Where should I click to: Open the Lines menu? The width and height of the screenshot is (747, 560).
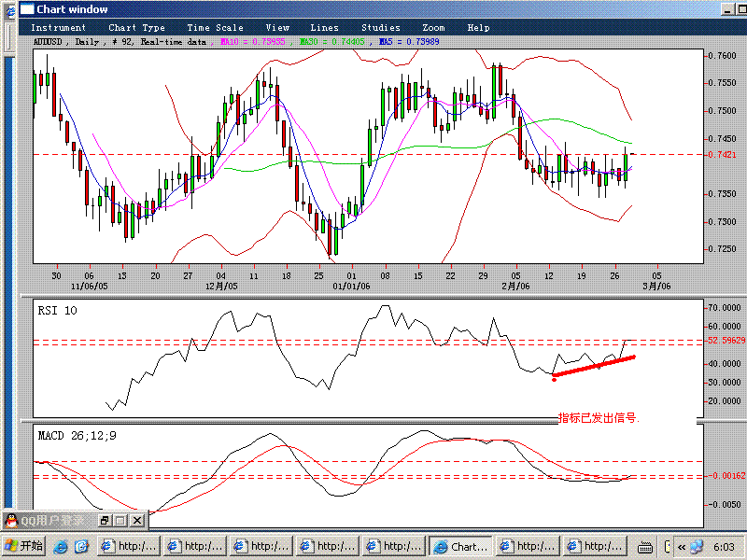click(324, 28)
